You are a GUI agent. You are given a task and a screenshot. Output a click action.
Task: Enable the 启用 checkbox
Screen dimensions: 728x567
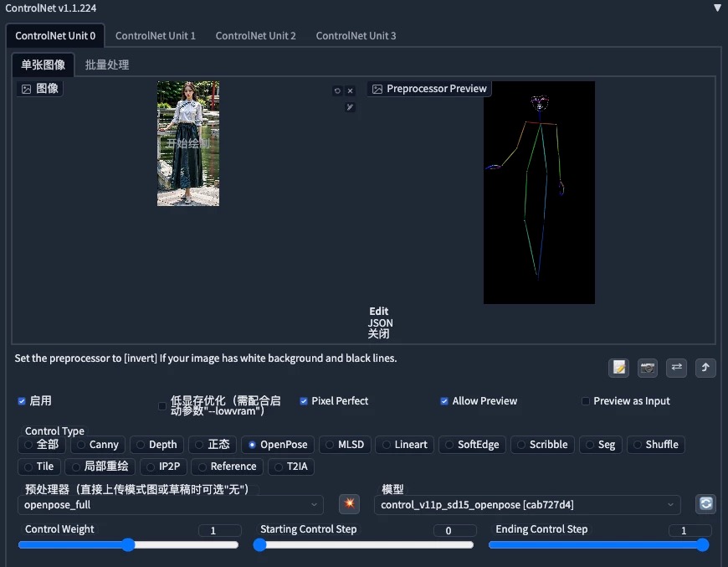coord(21,400)
